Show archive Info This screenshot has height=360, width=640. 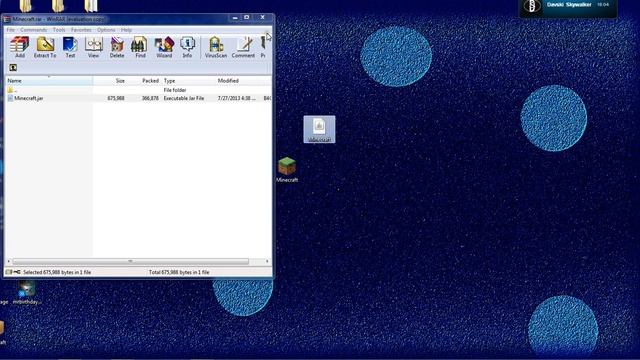coord(187,47)
